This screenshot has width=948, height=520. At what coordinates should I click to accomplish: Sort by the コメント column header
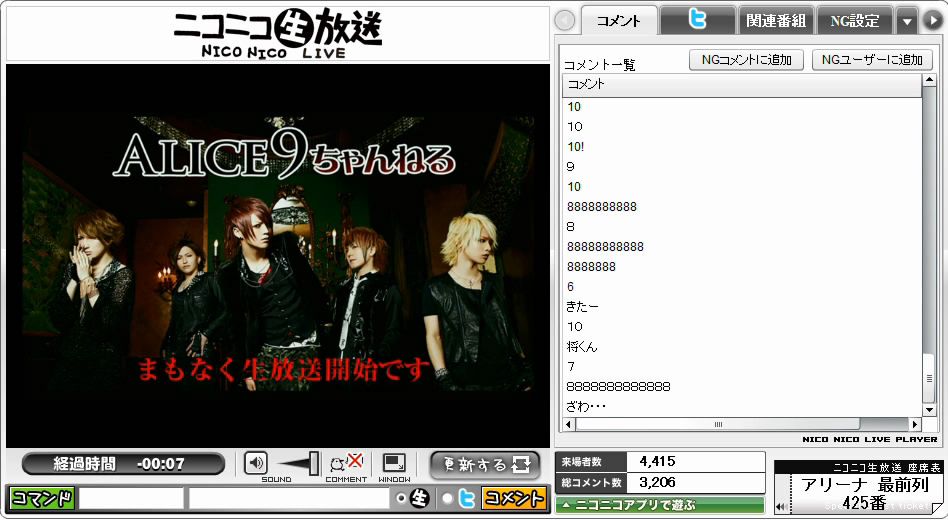point(742,85)
